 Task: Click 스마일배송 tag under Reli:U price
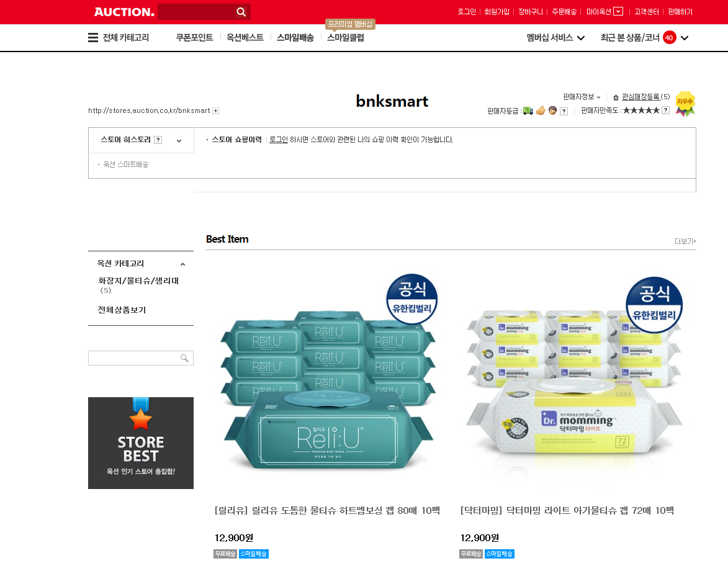click(253, 554)
